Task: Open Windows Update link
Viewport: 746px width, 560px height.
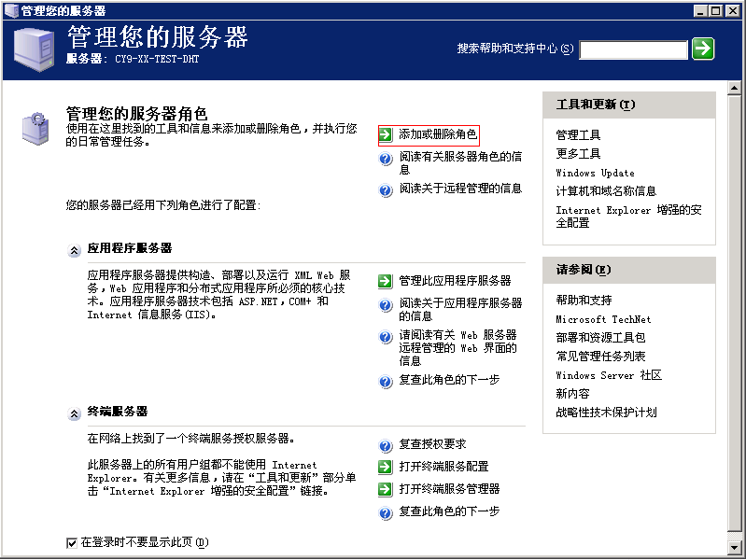Action: tap(595, 173)
